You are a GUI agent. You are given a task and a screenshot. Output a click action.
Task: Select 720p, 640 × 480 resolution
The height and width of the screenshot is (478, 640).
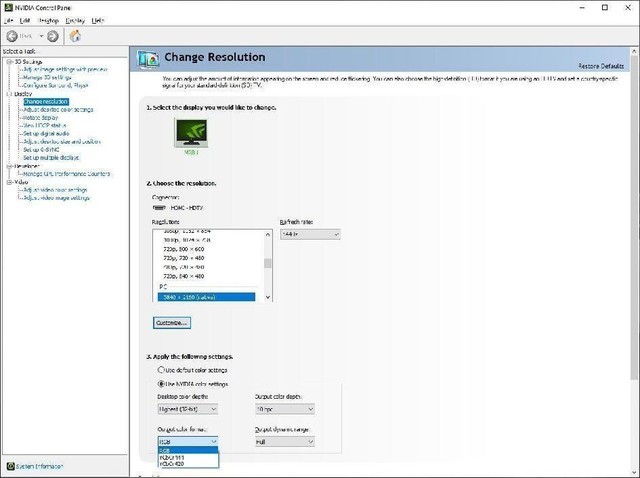click(x=184, y=276)
